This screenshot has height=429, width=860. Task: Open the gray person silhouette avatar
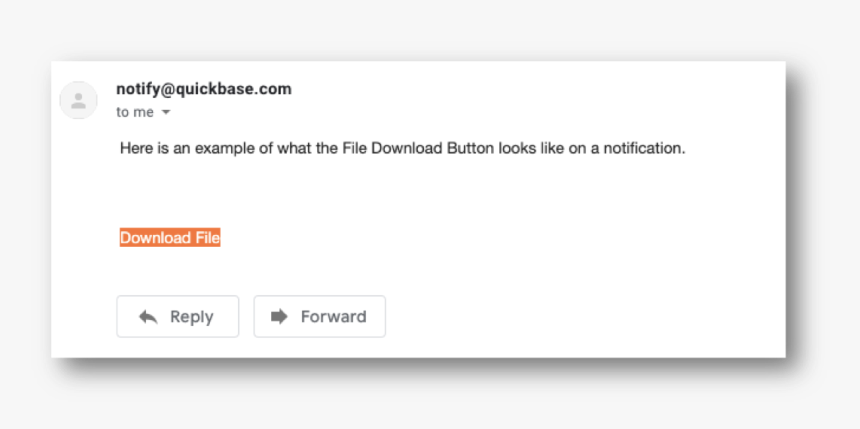pos(79,100)
